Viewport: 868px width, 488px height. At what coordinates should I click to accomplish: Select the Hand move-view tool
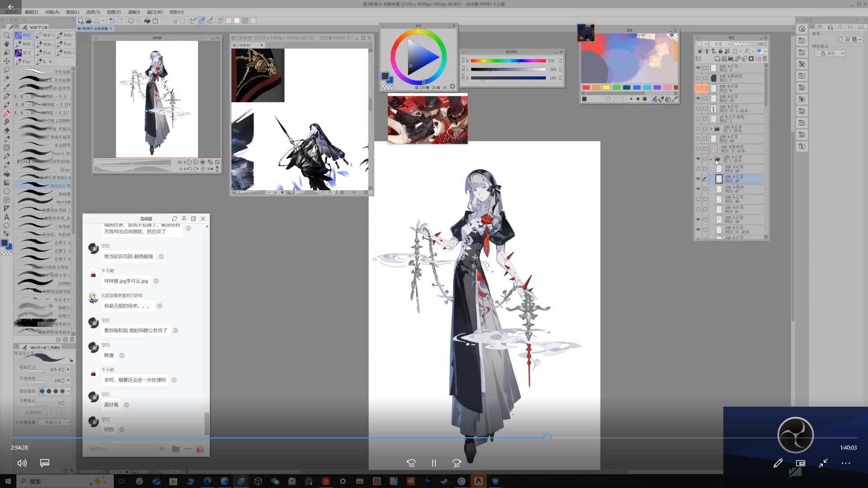point(6,44)
